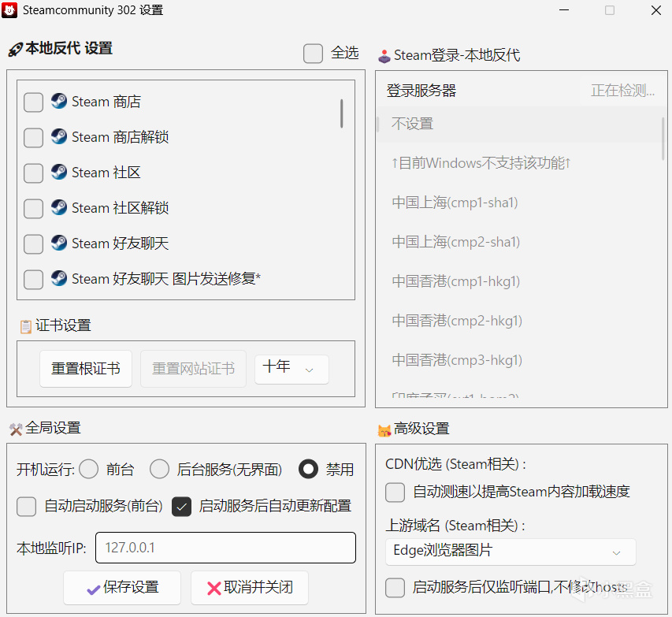Choose 不设置 in login server list
Image resolution: width=672 pixels, height=617 pixels.
pyautogui.click(x=519, y=124)
